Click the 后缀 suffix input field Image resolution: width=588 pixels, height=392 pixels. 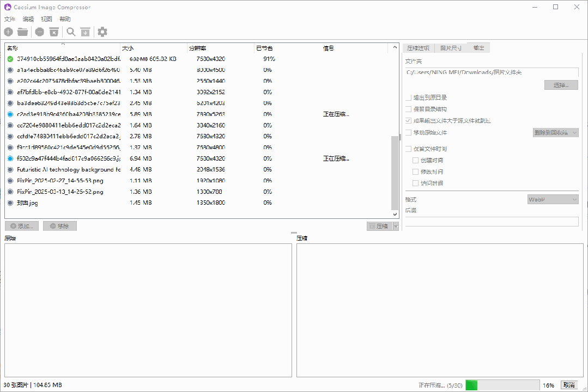(x=492, y=222)
